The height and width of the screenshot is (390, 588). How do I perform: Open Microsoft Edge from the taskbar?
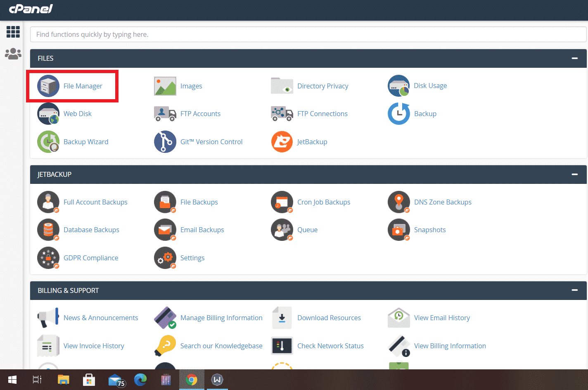point(140,380)
